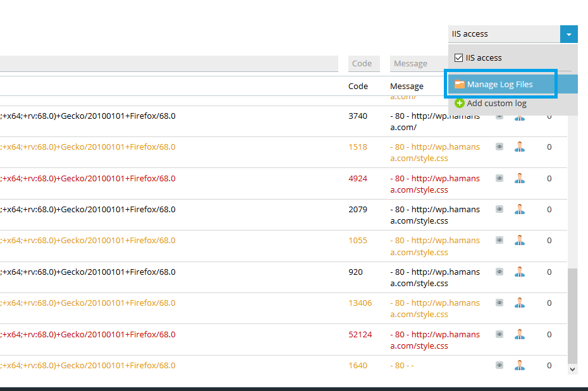Click the eye icon in the 1518 row
The height and width of the screenshot is (391, 588).
pos(499,147)
